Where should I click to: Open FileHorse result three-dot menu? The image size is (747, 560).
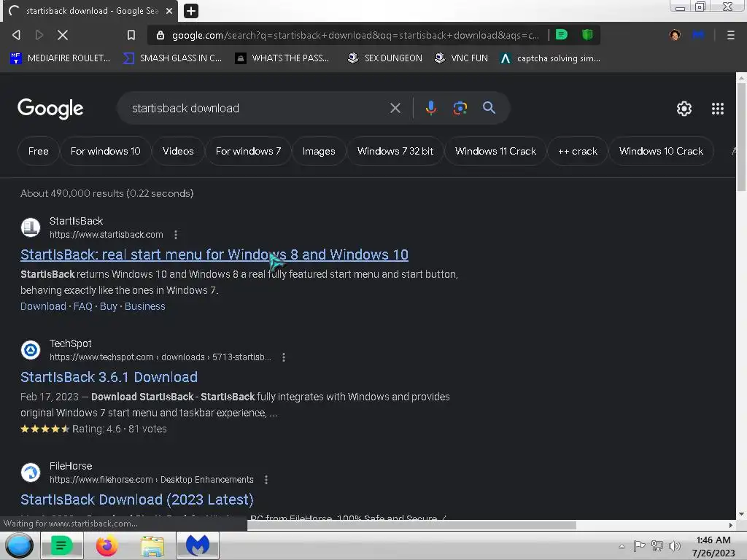[x=266, y=480]
